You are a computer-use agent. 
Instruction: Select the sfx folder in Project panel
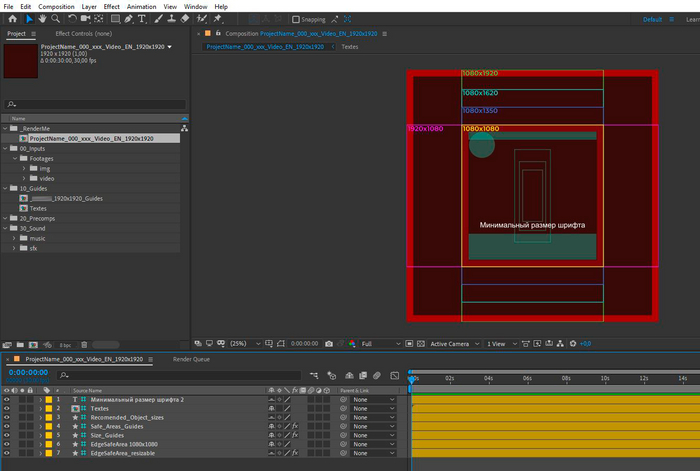pos(33,248)
